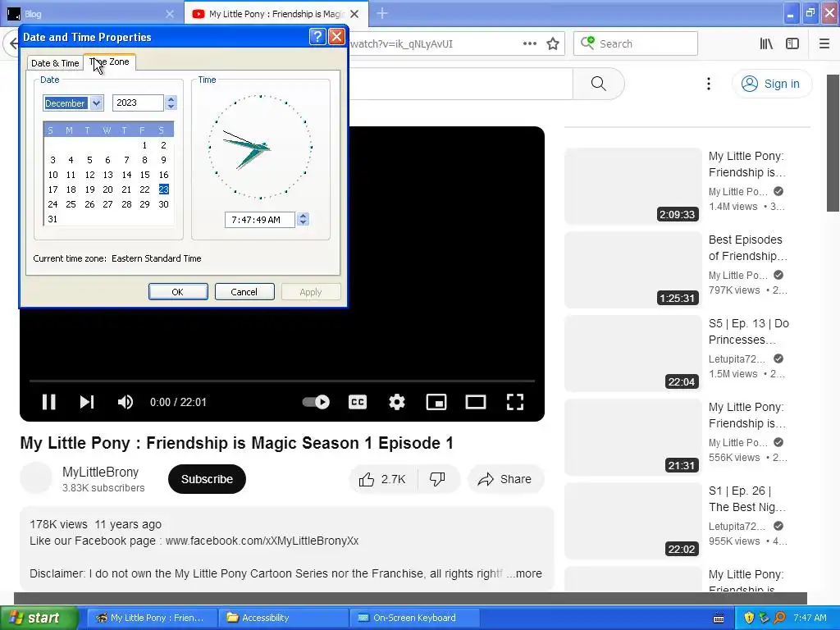
Task: Click the system tray clock 7:47 AM
Action: (810, 618)
